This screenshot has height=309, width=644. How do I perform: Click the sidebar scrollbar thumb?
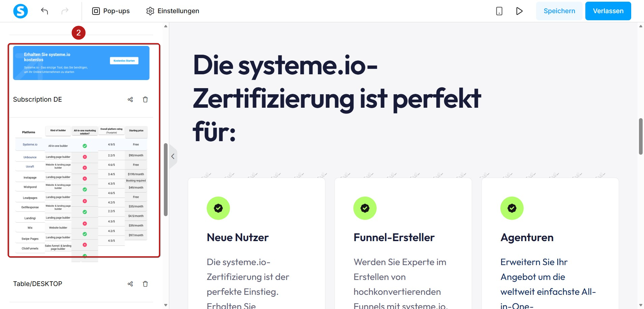tap(166, 179)
